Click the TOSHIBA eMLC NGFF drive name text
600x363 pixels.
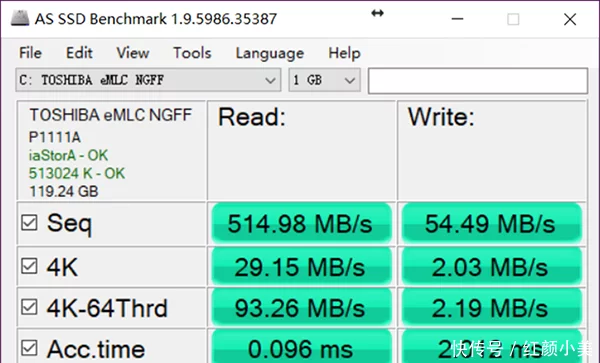pyautogui.click(x=111, y=115)
